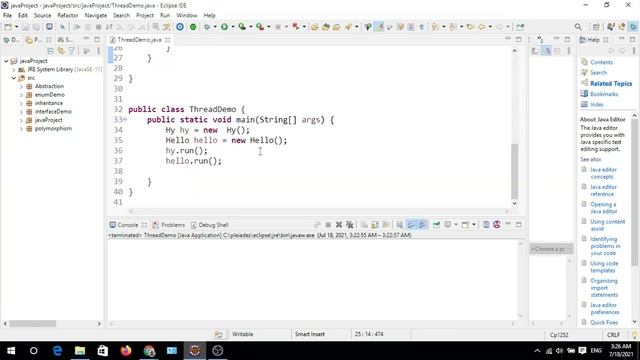
Task: Open Using code templates help link
Action: click(604, 267)
